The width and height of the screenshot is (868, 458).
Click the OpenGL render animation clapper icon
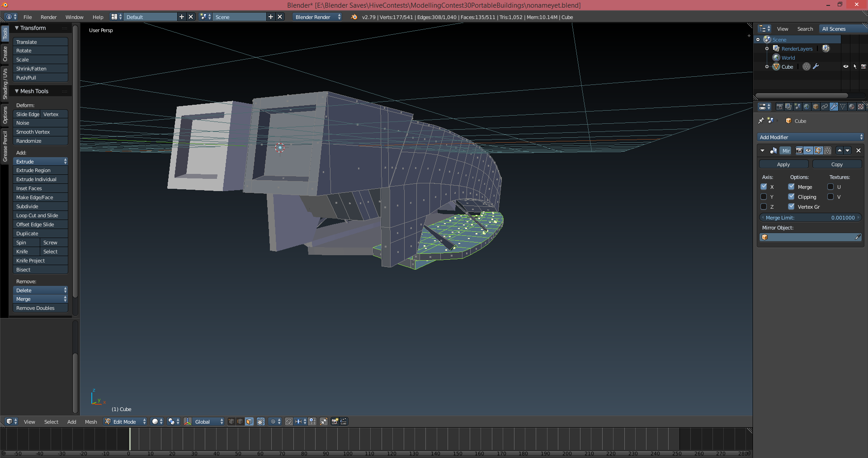coord(344,421)
